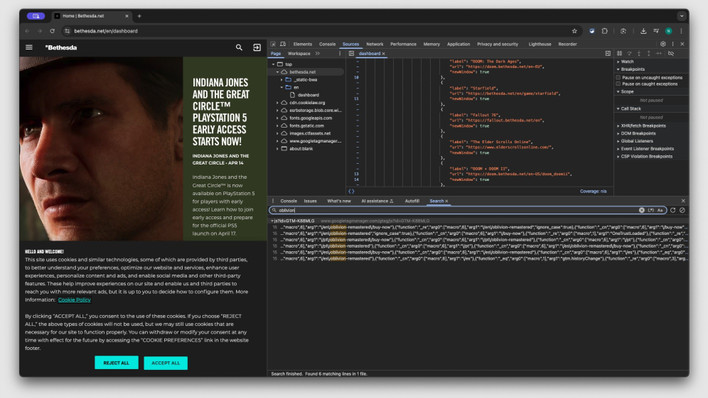Collapse the bethesda.net tree node
708x398 pixels.
coord(277,72)
